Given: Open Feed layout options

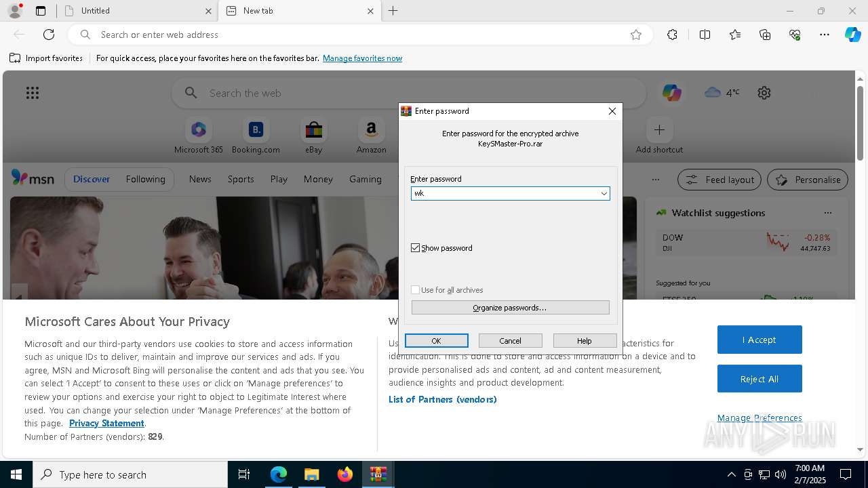Looking at the screenshot, I should tap(720, 180).
